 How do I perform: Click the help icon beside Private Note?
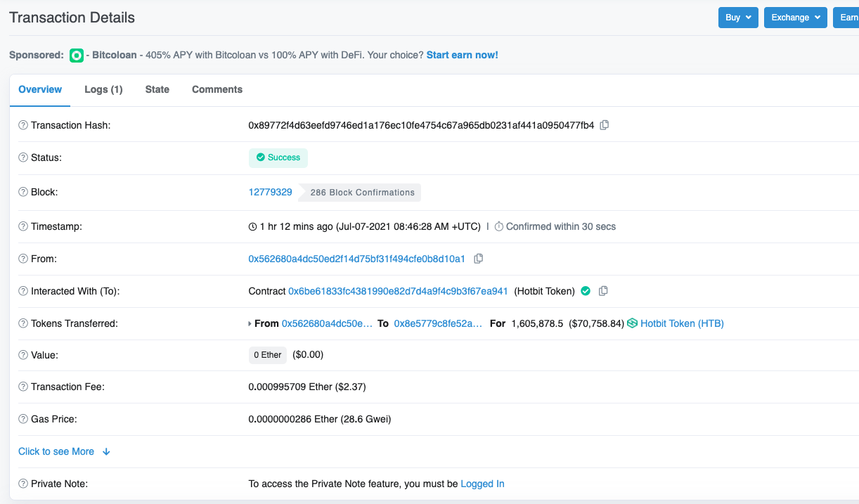(x=23, y=484)
